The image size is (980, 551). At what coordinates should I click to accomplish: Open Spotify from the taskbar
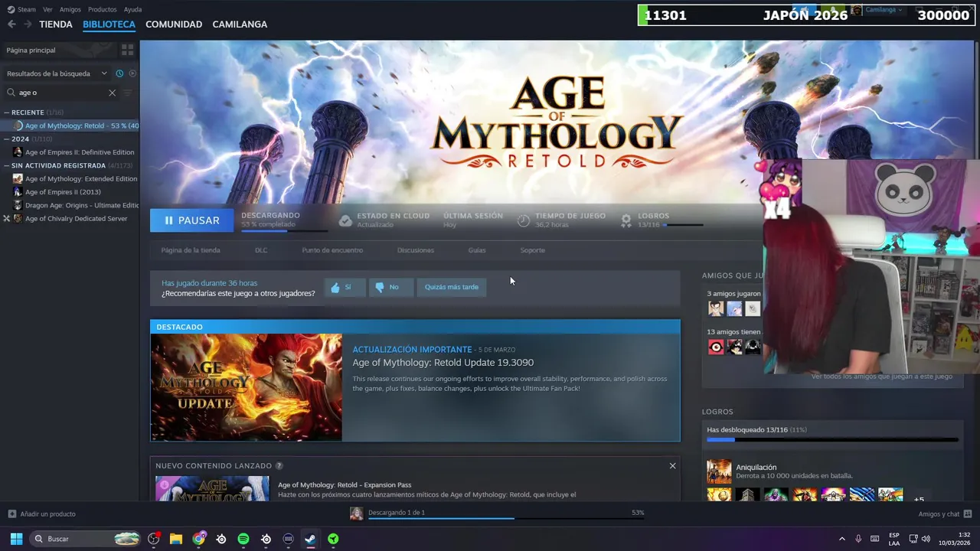243,539
